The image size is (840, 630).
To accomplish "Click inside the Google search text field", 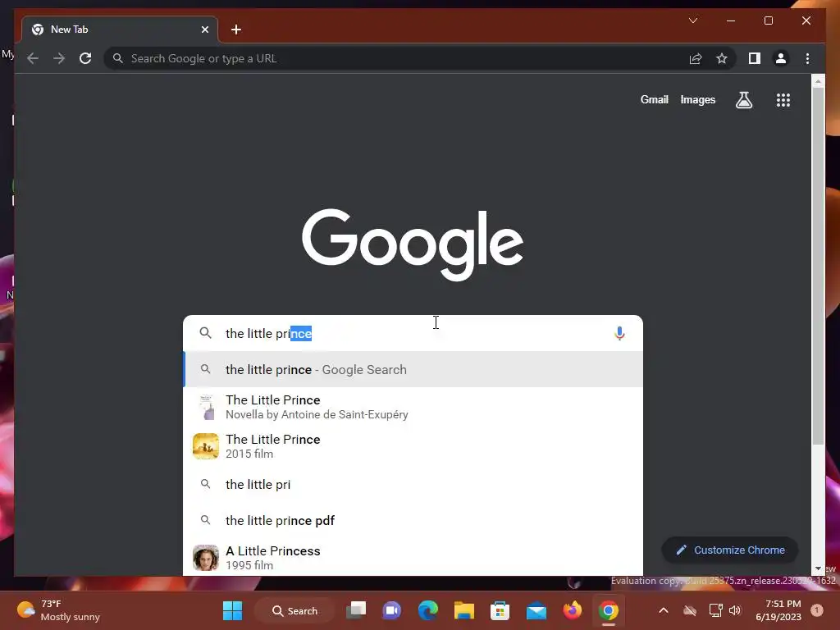I will (x=413, y=333).
